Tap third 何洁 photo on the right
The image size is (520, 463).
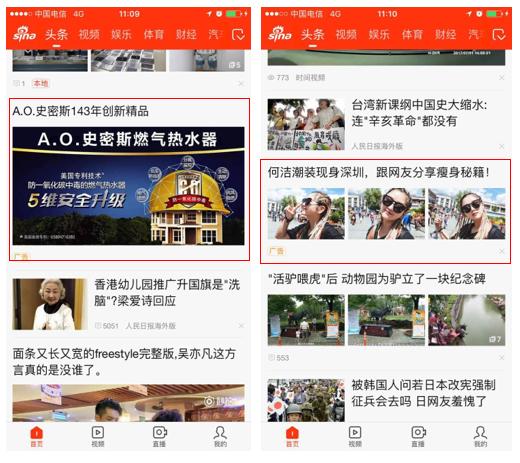467,214
